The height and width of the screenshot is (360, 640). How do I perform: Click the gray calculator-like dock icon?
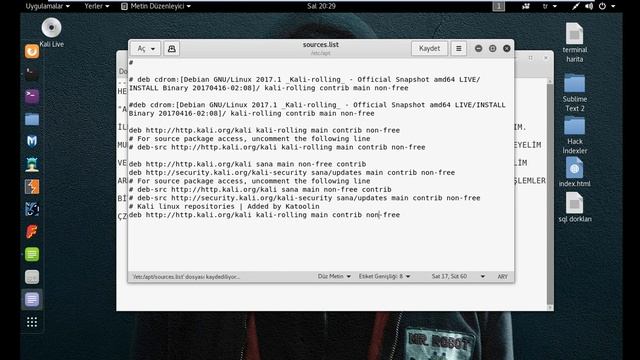(x=32, y=277)
